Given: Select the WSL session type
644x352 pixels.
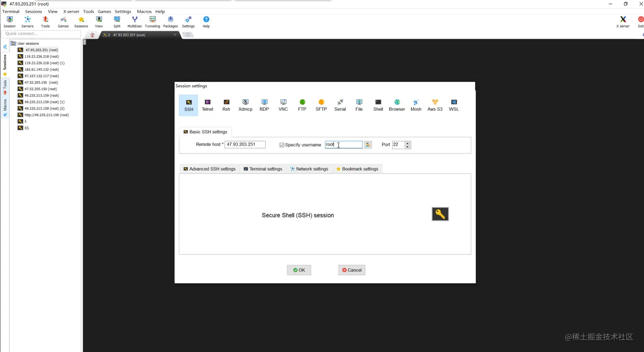Looking at the screenshot, I should point(454,105).
